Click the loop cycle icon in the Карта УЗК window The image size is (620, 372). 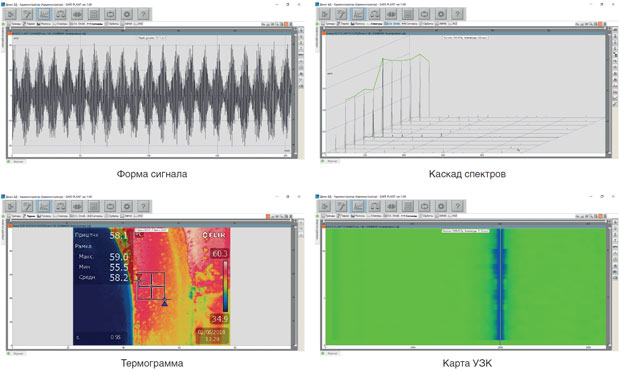pyautogui.click(x=425, y=206)
